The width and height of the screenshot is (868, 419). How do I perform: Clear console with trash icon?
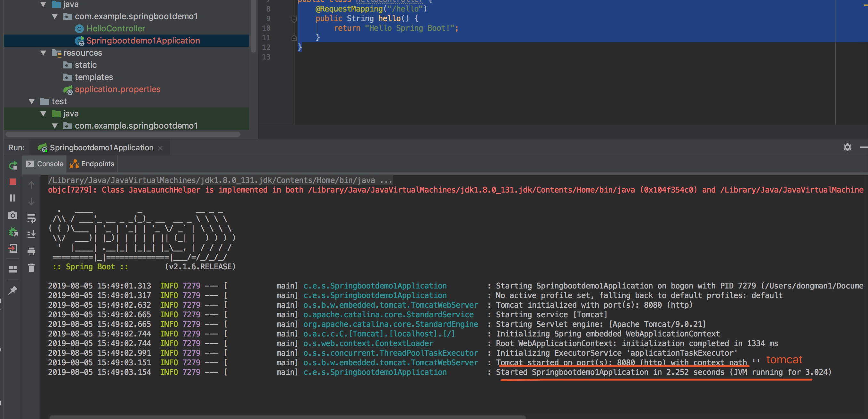click(x=31, y=268)
